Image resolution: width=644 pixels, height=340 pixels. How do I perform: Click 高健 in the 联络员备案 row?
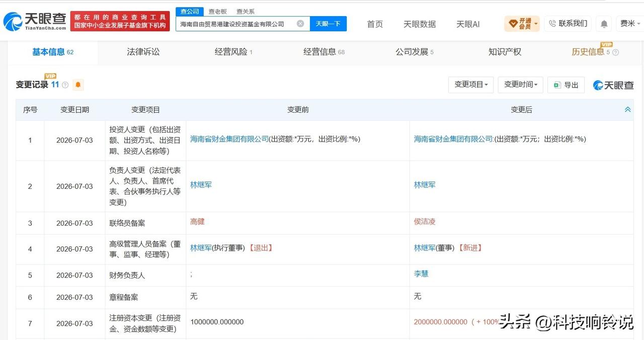click(197, 222)
